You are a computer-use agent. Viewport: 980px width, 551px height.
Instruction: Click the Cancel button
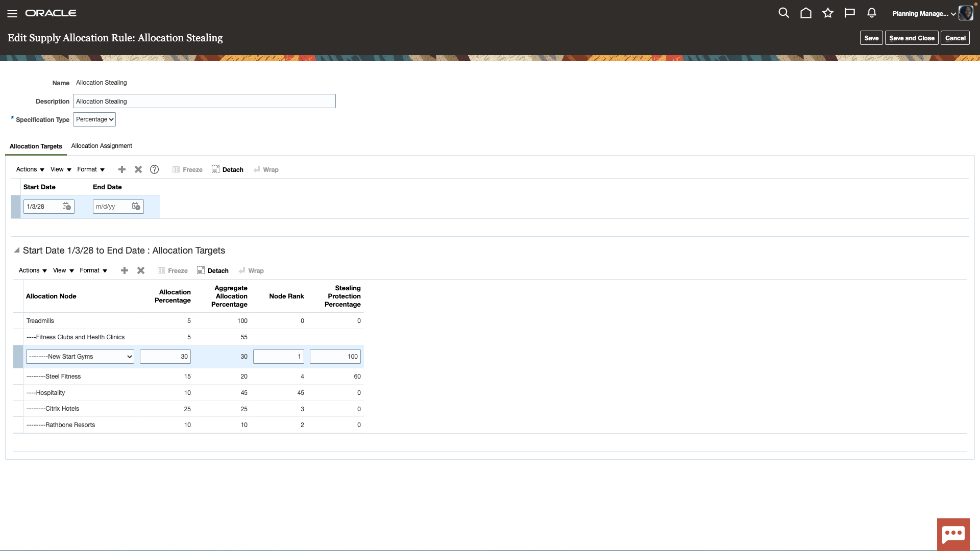click(x=955, y=38)
